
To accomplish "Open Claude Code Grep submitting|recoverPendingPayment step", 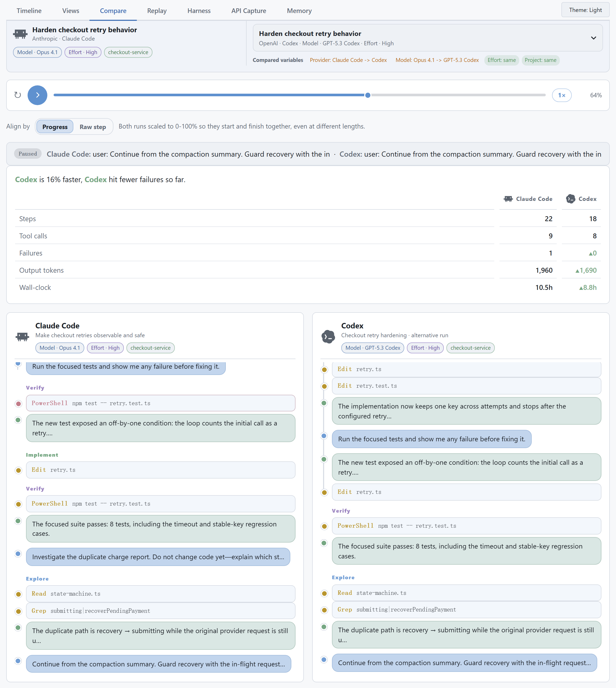I will [x=161, y=611].
